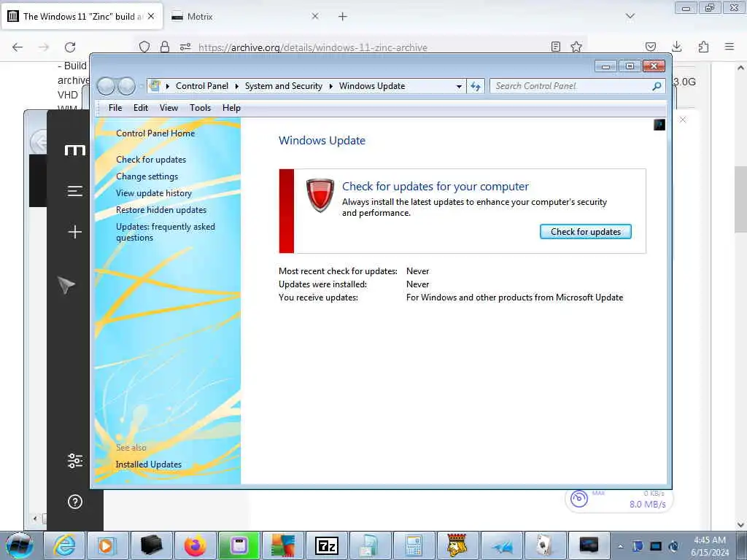The height and width of the screenshot is (560, 747).
Task: Open the View menu
Action: click(x=169, y=108)
